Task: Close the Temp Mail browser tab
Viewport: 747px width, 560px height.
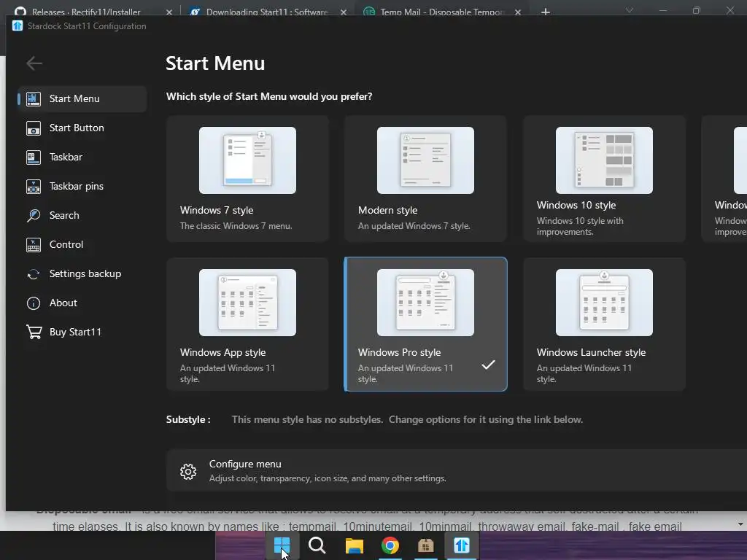Action: tap(518, 12)
